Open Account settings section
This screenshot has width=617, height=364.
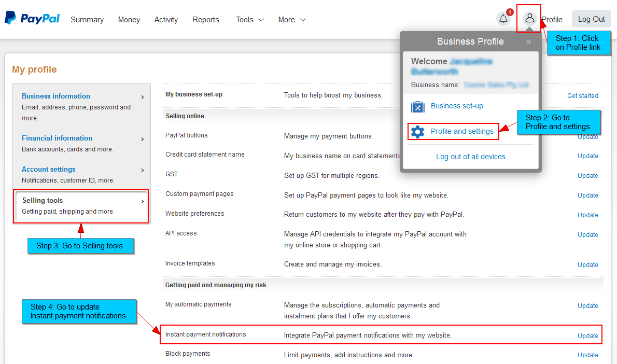click(x=48, y=169)
